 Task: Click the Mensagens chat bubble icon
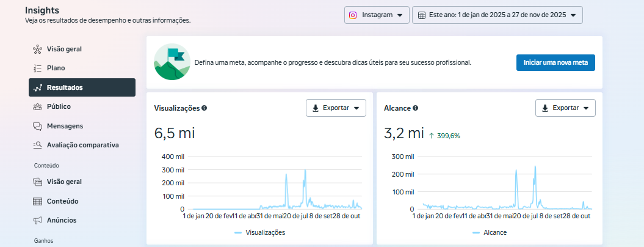[x=37, y=126]
